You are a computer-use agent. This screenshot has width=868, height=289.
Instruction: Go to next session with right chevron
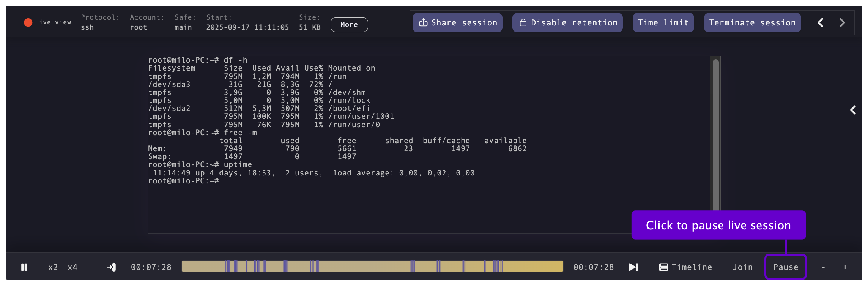tap(842, 23)
